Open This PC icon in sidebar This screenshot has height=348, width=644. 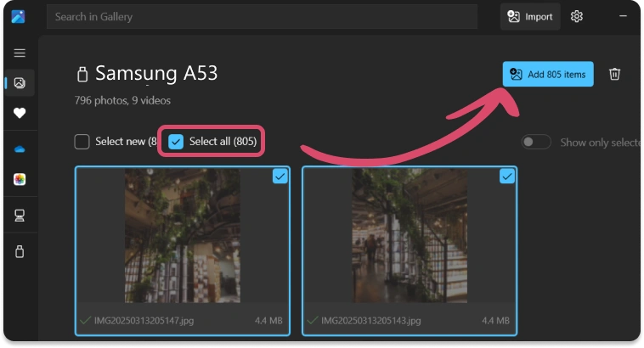[20, 216]
